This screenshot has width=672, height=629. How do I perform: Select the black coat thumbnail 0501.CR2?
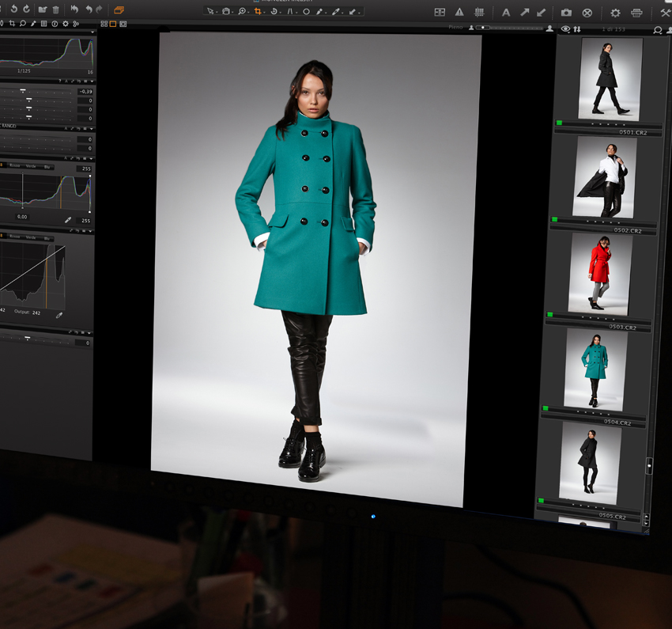[x=610, y=79]
